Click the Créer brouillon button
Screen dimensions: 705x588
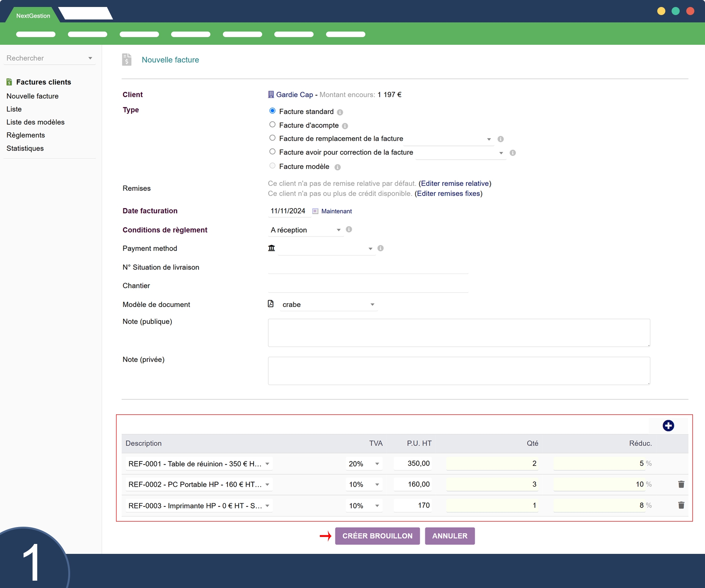377,536
